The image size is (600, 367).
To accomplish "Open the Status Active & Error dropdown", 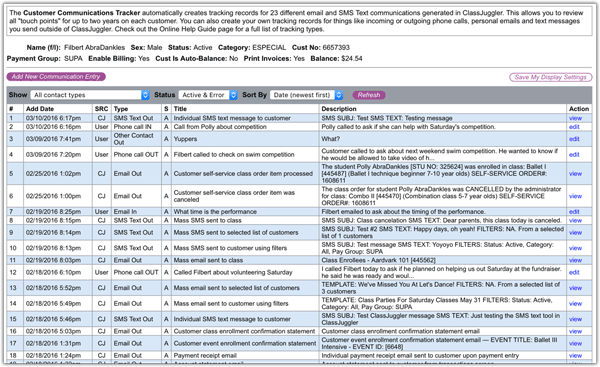I will [208, 95].
